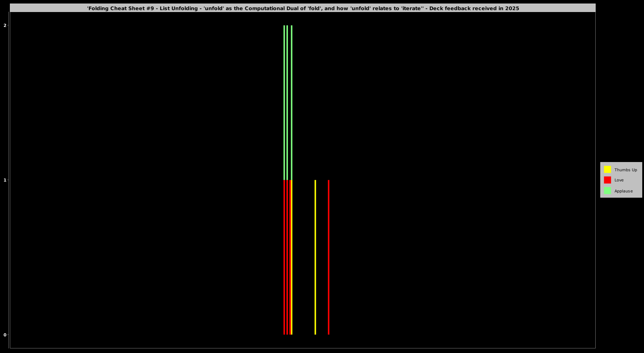Click the red Love legend swatch
This screenshot has width=644, height=353.
pyautogui.click(x=607, y=180)
